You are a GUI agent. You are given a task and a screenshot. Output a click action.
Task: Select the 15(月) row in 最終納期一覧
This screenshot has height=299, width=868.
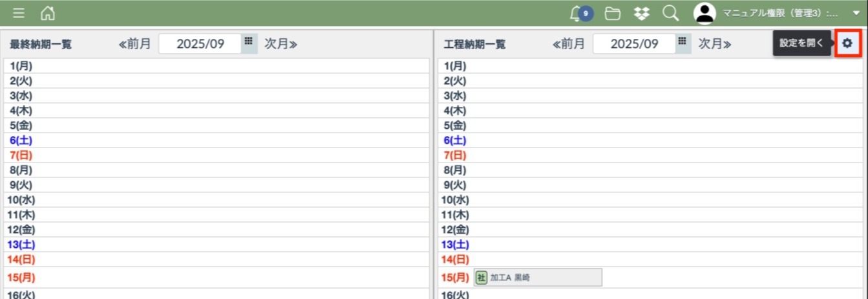tap(217, 278)
